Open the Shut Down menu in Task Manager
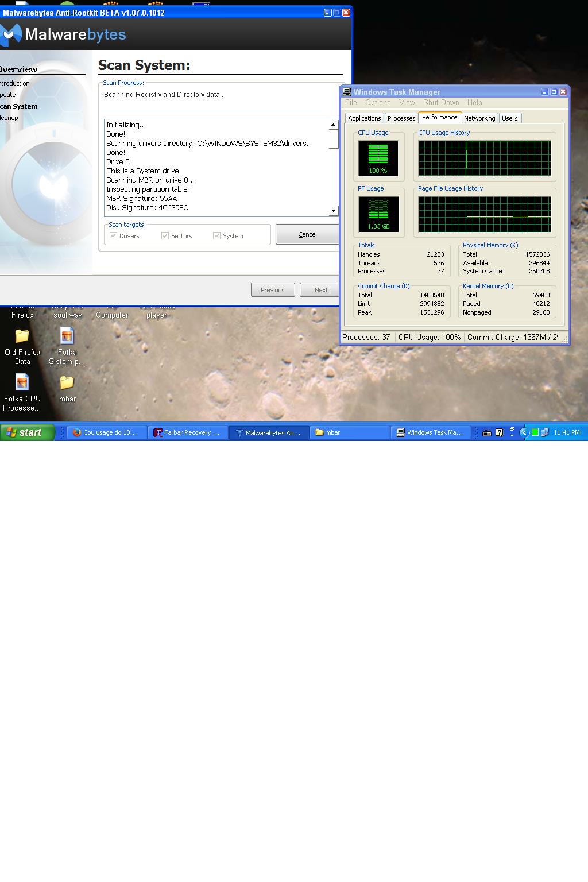 pos(441,103)
